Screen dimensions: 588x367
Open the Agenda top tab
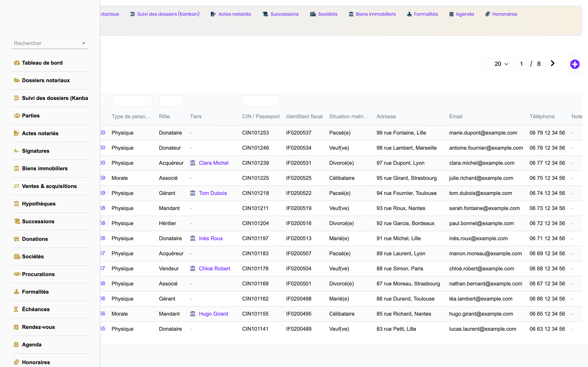461,14
